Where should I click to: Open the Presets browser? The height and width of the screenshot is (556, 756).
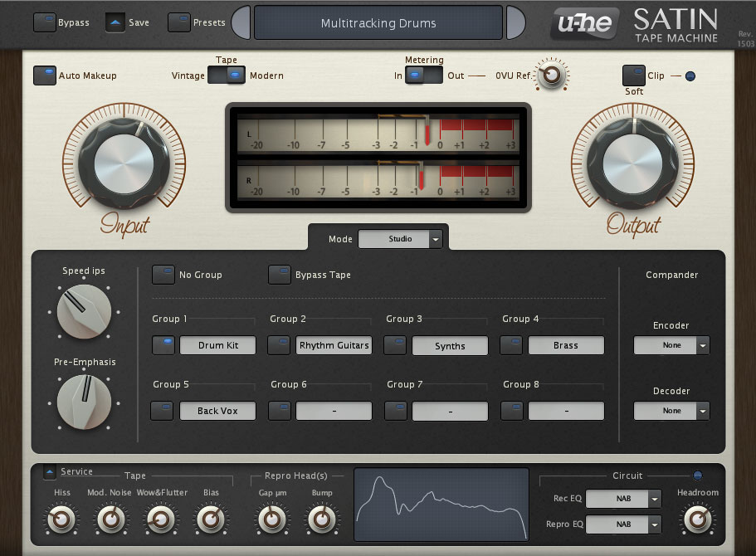coord(179,22)
